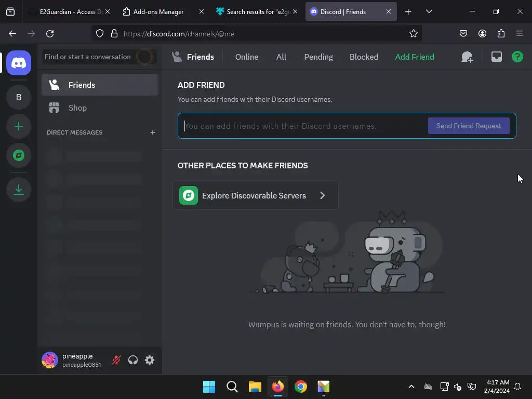Select Friends in the sidebar

click(x=100, y=85)
